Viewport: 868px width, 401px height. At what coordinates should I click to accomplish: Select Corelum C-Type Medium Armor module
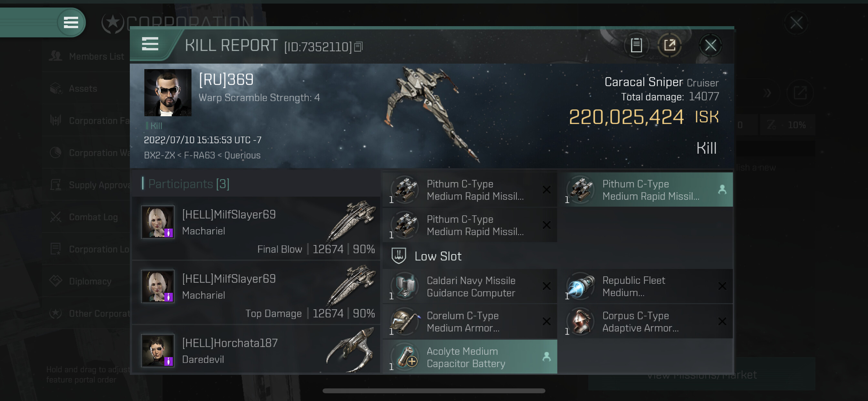pos(470,322)
